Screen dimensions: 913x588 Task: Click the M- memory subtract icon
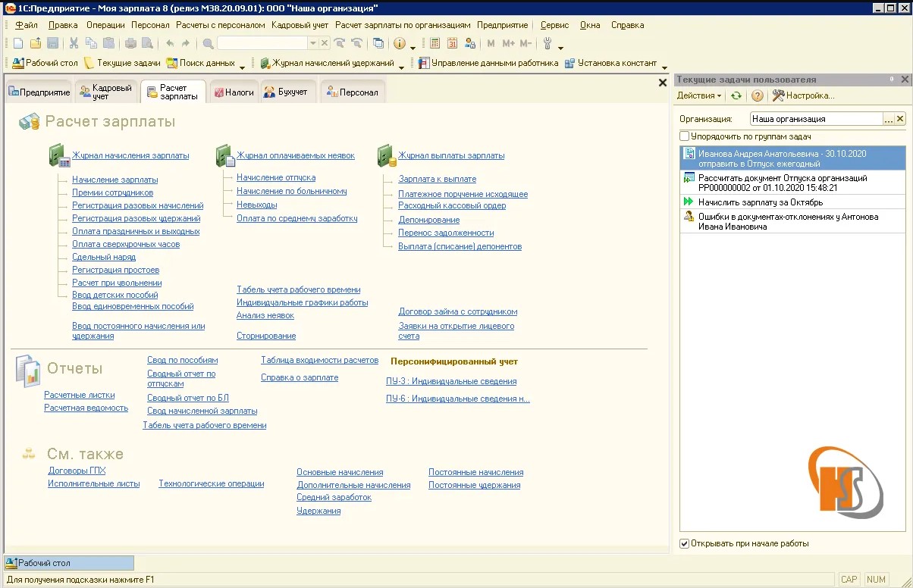(526, 43)
